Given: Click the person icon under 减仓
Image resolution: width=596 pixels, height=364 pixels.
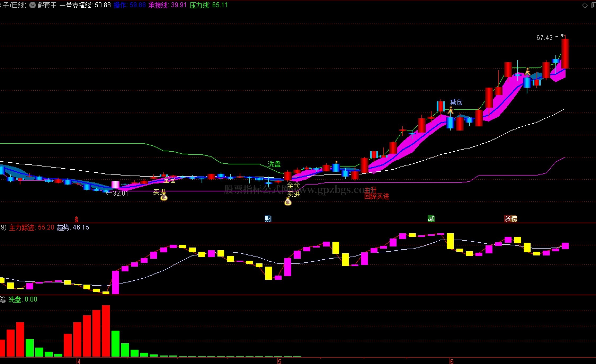Looking at the screenshot, I should [x=450, y=110].
